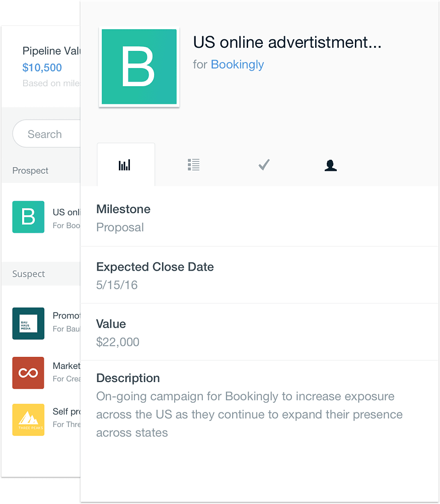Open the bar chart overview tab
The height and width of the screenshot is (504, 440).
tap(125, 165)
